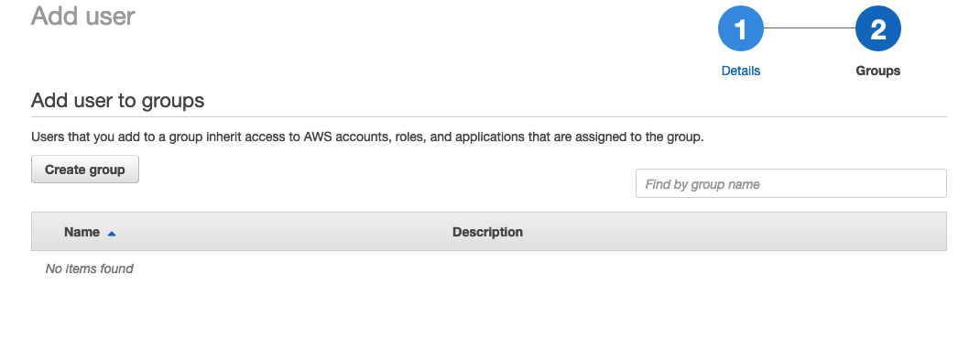Click the Description column header
Viewport: 980px width, 340px height.
point(487,232)
